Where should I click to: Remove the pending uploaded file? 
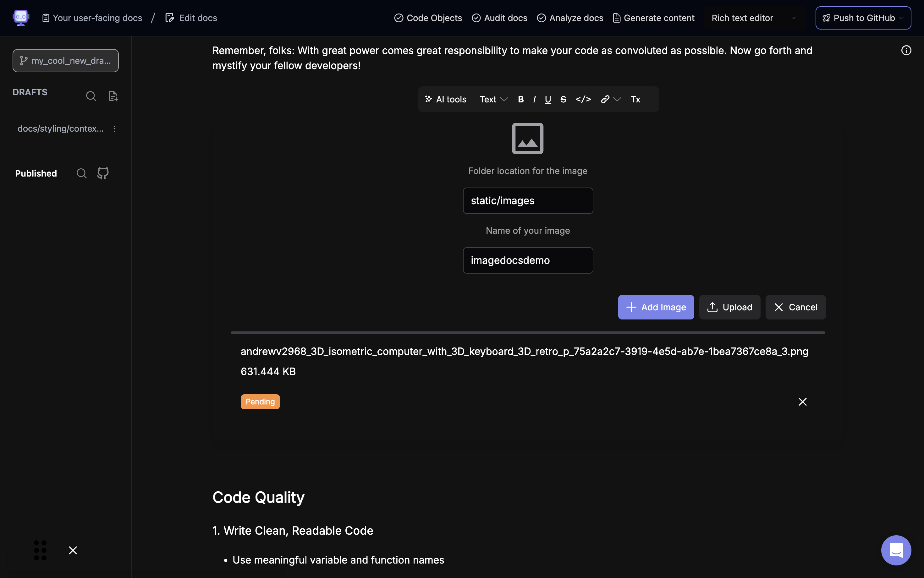(802, 402)
